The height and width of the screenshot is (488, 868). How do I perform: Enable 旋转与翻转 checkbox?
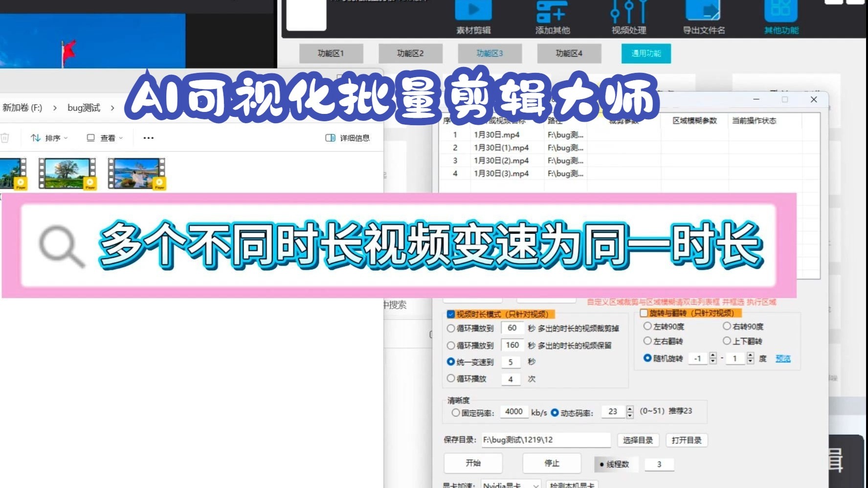coord(644,313)
